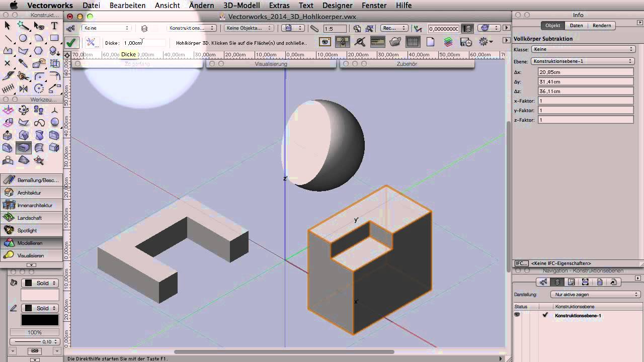The image size is (644, 362).
Task: Toggle the active checkmark of Konstruktionsebene-1
Action: click(545, 315)
